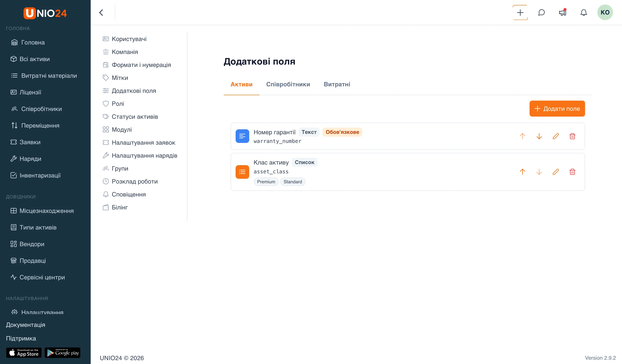Open the KO user avatar menu
Image resolution: width=622 pixels, height=364 pixels.
pos(605,12)
